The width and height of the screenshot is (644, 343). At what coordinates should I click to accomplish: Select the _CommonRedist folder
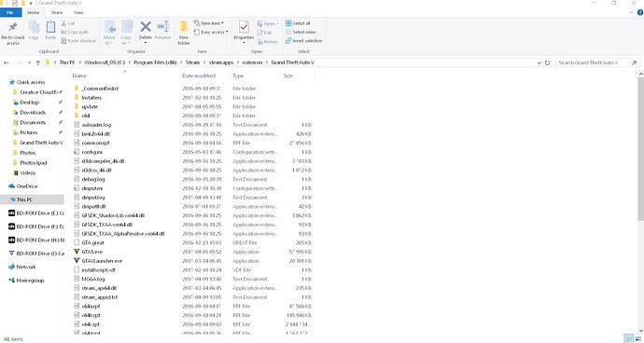click(100, 89)
